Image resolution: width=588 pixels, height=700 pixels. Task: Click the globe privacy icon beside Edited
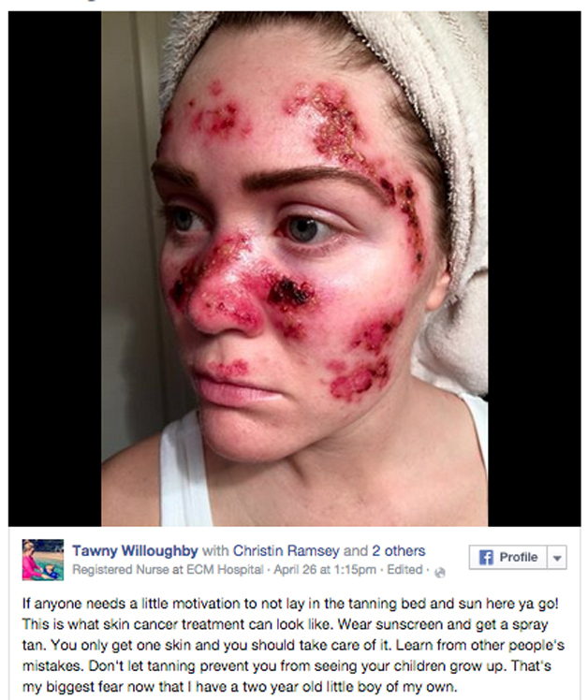(x=440, y=573)
